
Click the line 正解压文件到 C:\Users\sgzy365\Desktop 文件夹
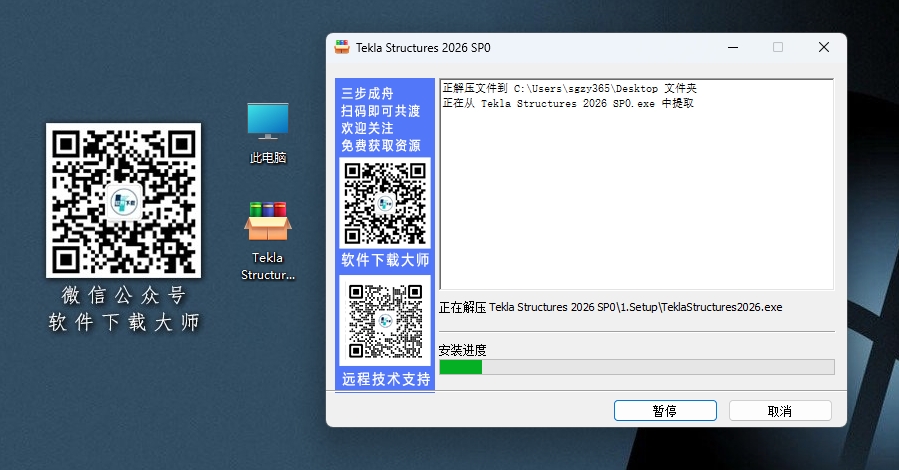(x=569, y=88)
